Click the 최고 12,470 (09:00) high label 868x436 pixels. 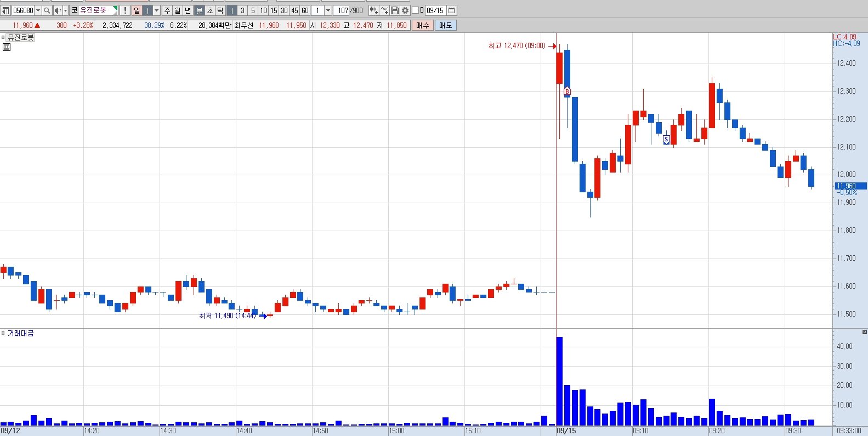[517, 46]
